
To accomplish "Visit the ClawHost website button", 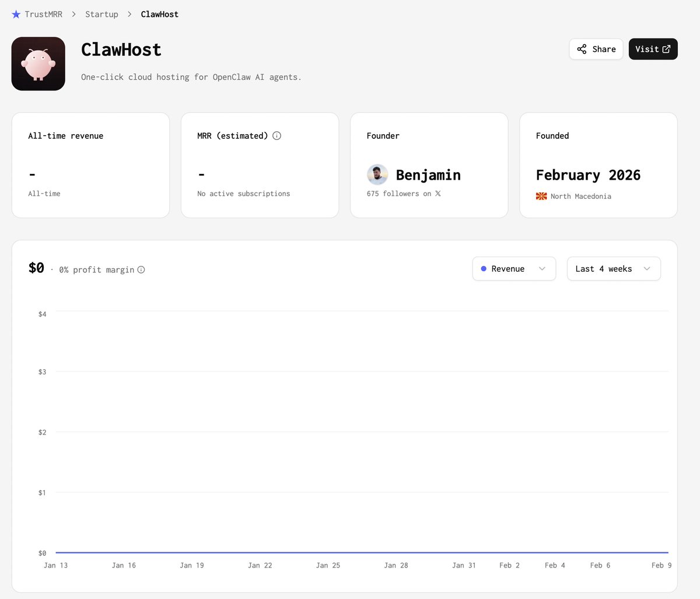I will 653,49.
